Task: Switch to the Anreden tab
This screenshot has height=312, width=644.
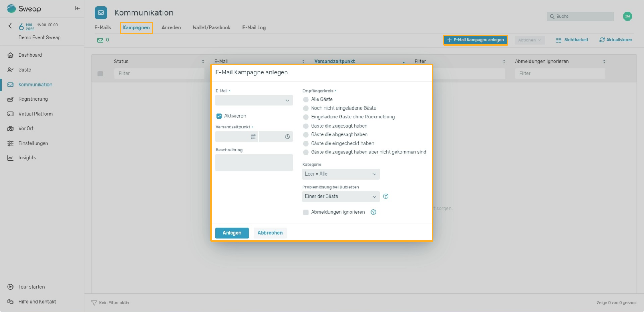Action: (171, 28)
